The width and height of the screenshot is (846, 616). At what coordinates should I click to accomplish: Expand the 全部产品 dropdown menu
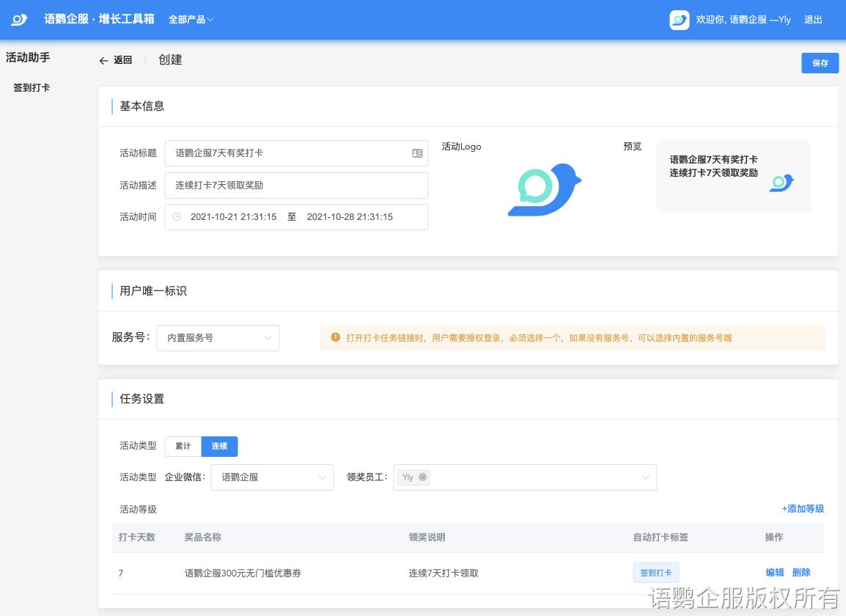coord(191,20)
